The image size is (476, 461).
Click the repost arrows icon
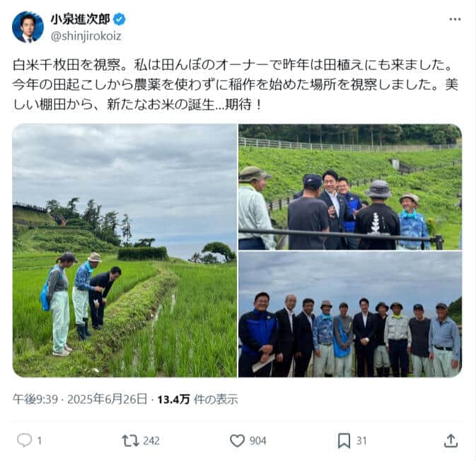[x=130, y=440]
